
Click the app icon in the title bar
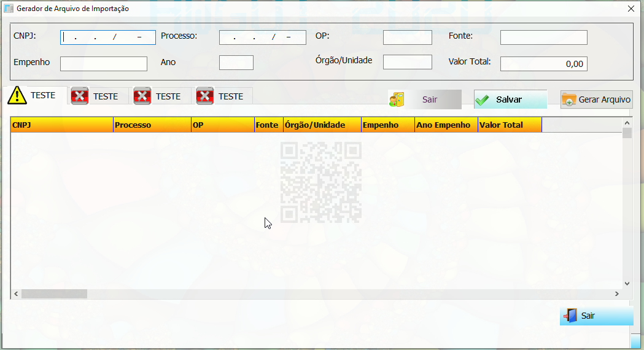(x=9, y=9)
